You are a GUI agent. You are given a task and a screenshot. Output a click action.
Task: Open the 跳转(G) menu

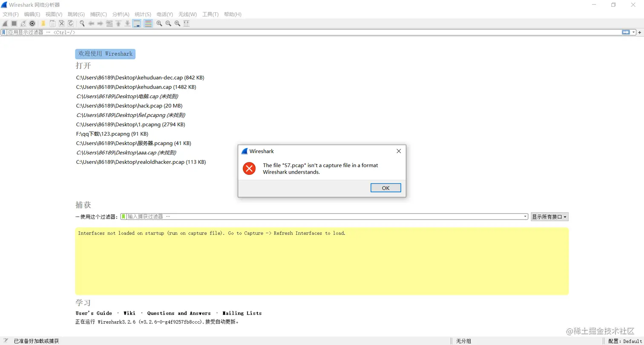coord(76,14)
